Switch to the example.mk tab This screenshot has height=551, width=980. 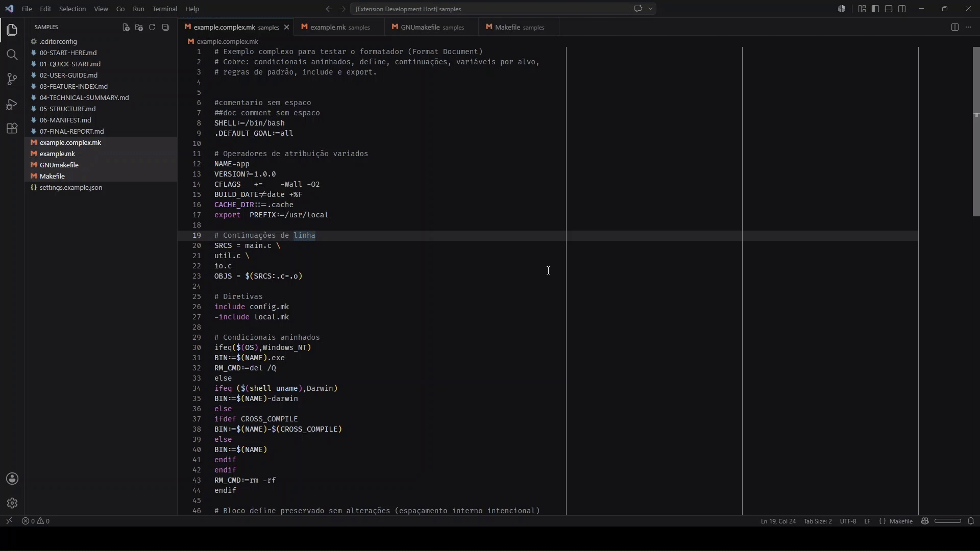(339, 27)
